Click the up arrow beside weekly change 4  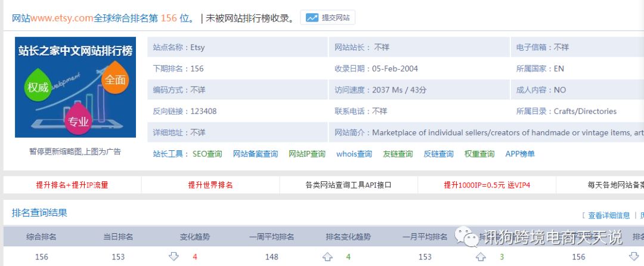pyautogui.click(x=327, y=256)
